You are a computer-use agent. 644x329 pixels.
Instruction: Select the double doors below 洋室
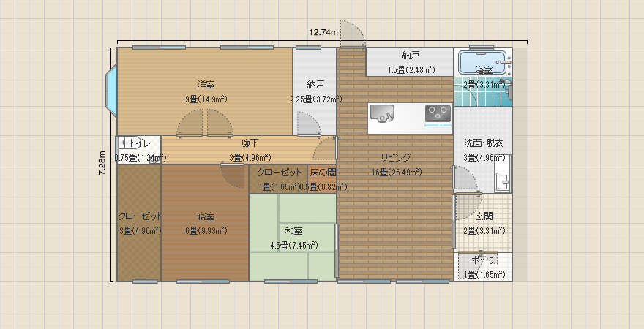[204, 124]
